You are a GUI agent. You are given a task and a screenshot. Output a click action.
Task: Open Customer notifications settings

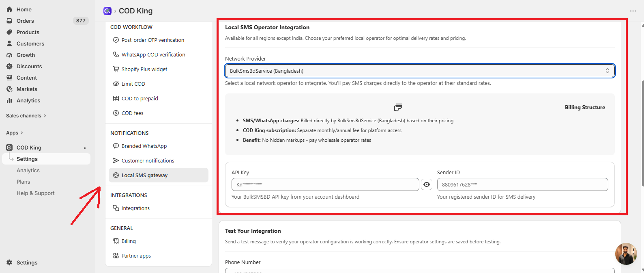[x=159, y=160]
